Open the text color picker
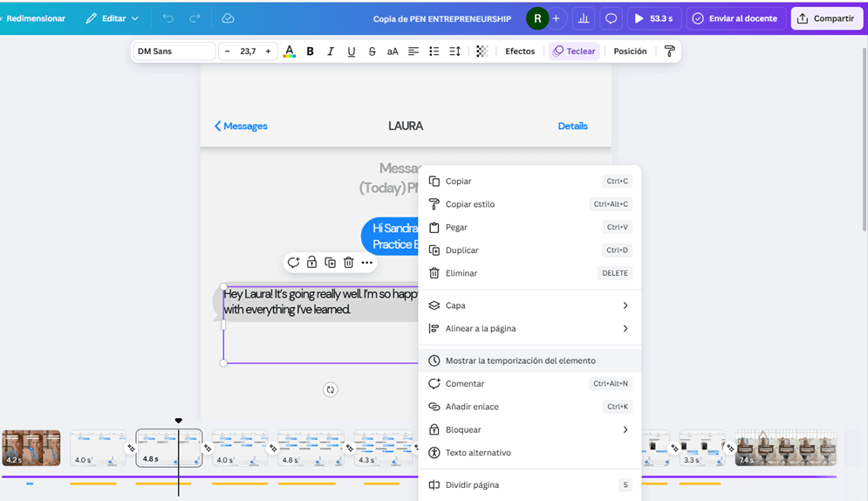The height and width of the screenshot is (501, 868). (x=289, y=51)
